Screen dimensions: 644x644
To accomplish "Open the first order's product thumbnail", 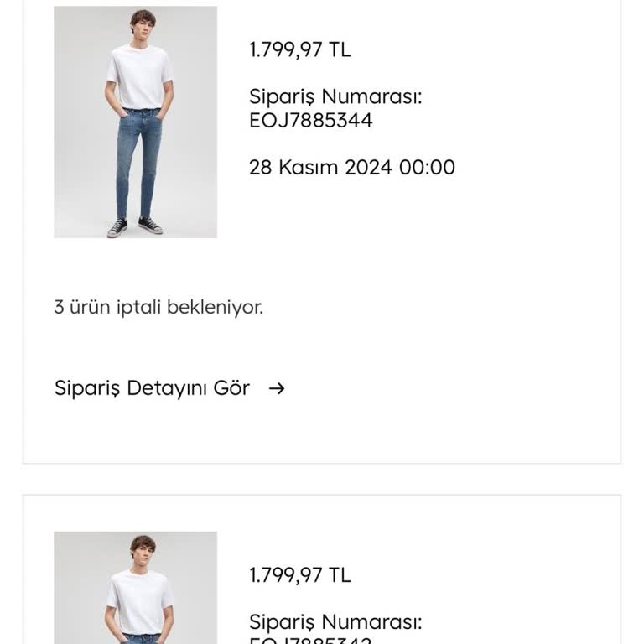I will 135,122.
